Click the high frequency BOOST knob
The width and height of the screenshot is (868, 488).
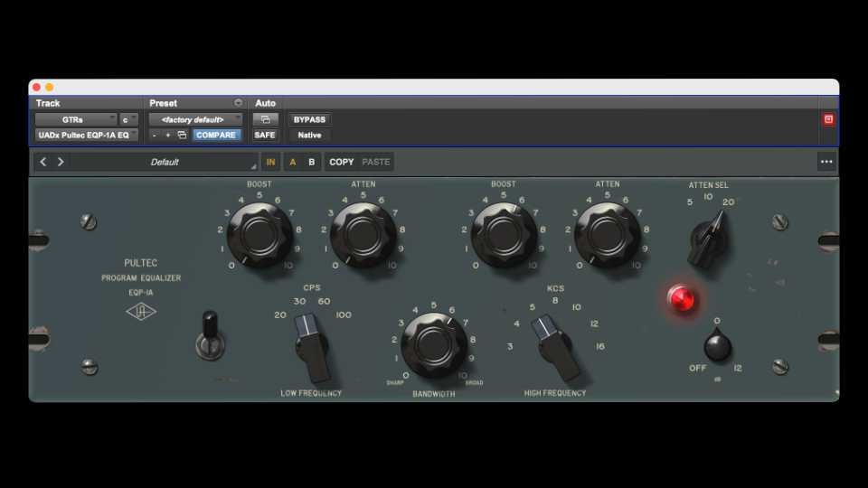point(504,235)
